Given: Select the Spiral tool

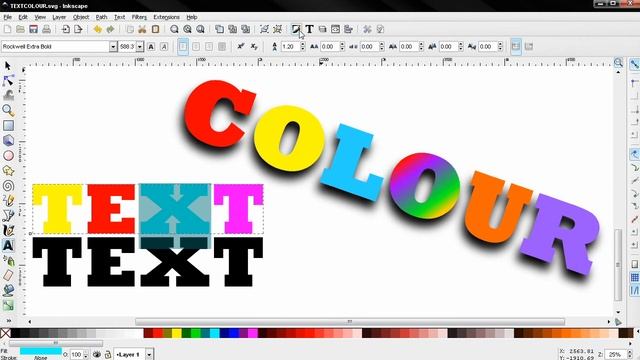Looking at the screenshot, I should pos(8,186).
